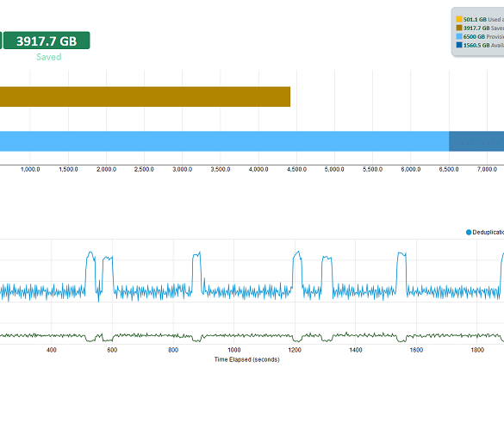Click the brown Saved horizontal bar

[x=145, y=97]
